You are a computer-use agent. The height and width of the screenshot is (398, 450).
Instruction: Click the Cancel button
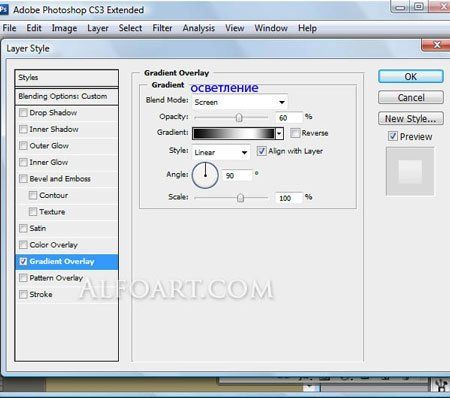tap(411, 98)
